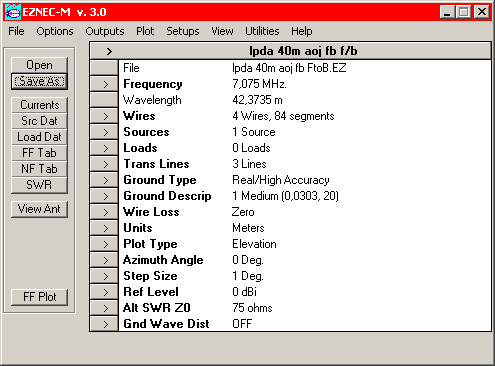The width and height of the screenshot is (495, 366).
Task: Click the Load Dat button
Action: pyautogui.click(x=39, y=137)
